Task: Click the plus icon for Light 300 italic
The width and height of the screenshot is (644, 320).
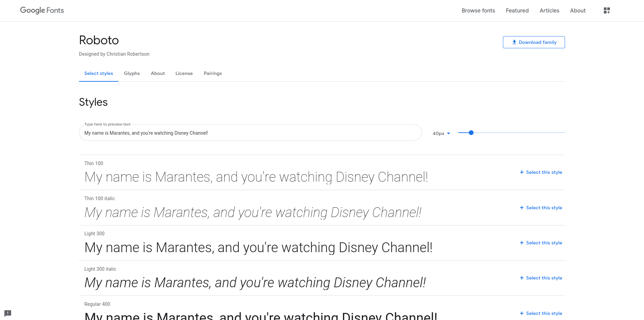Action: coord(522,278)
